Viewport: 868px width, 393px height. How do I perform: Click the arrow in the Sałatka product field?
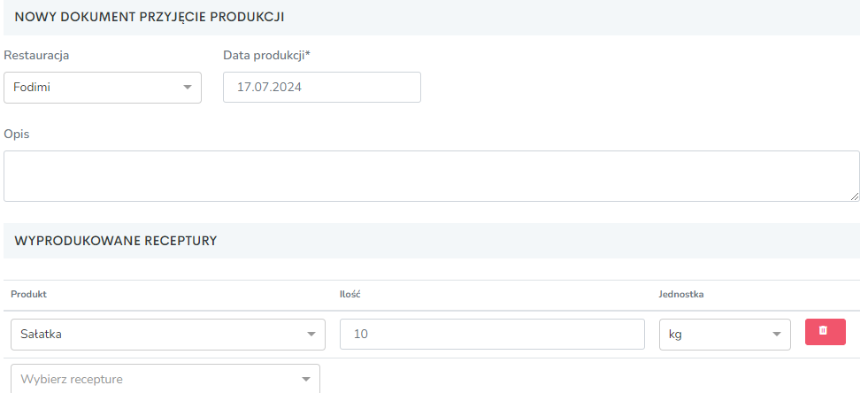tap(311, 335)
